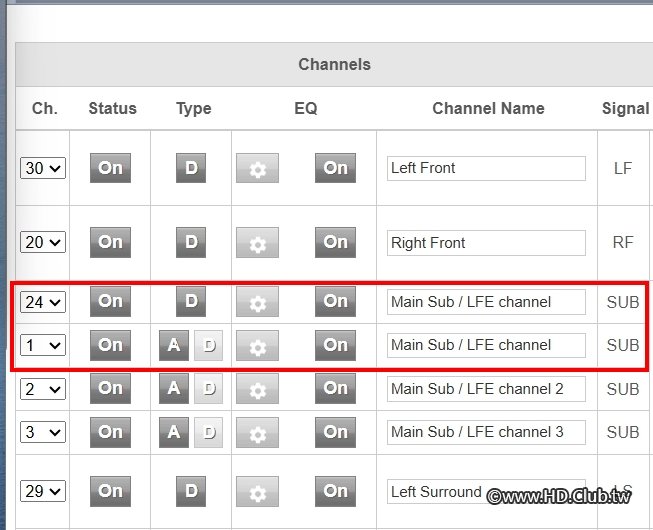Toggle Status On for channel 24 sub
This screenshot has height=530, width=653.
(x=110, y=301)
